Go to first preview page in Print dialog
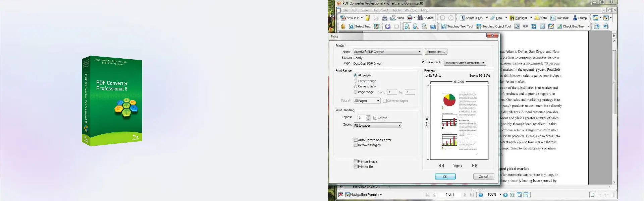This screenshot has height=201, width=644. 441,166
